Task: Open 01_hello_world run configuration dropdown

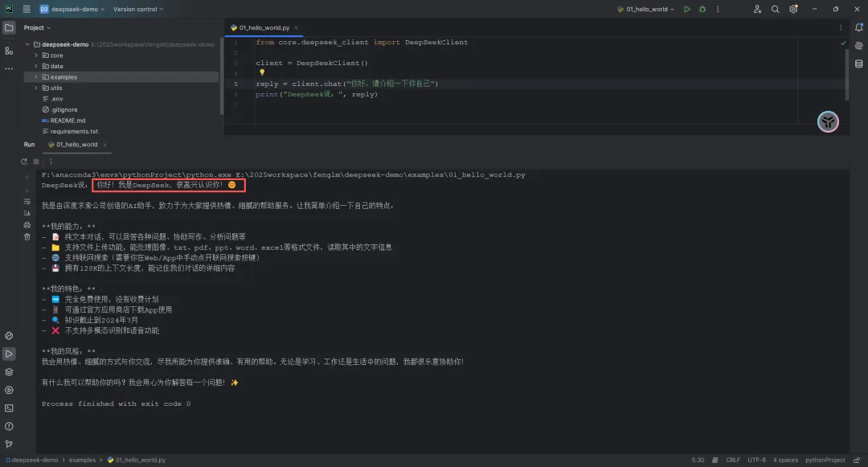Action: tap(646, 9)
